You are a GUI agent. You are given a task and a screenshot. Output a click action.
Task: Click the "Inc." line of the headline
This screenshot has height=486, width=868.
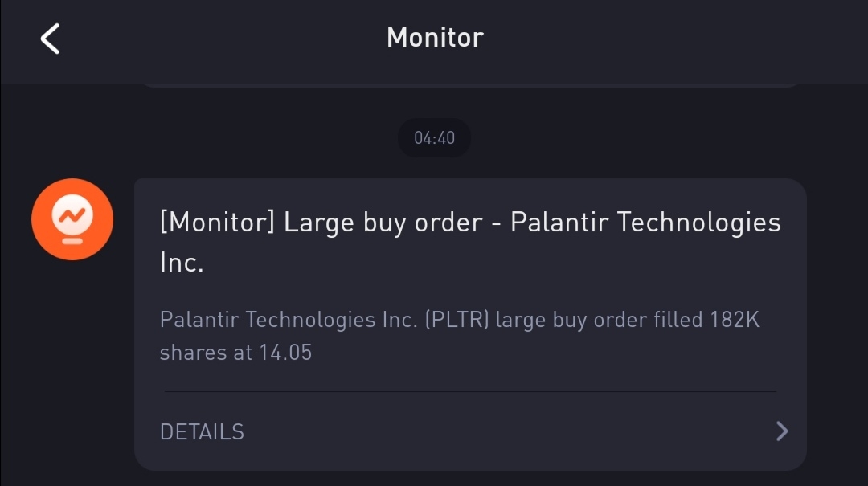click(x=182, y=263)
